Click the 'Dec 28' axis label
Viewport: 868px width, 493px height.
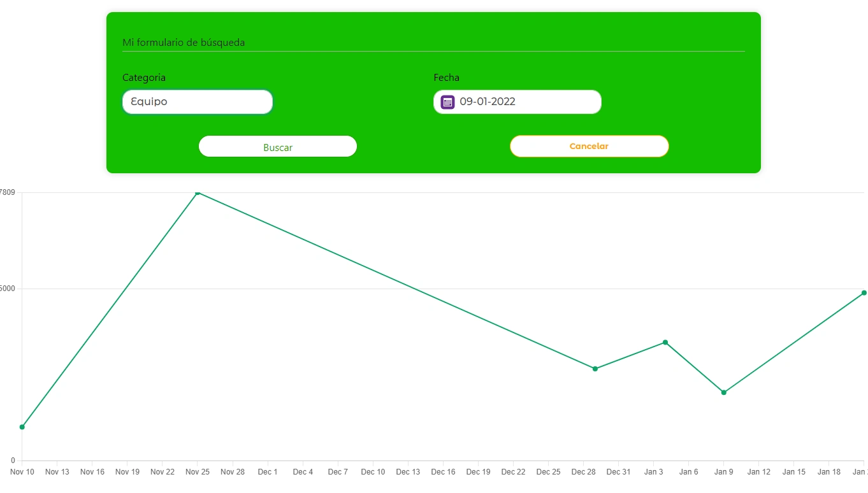583,472
